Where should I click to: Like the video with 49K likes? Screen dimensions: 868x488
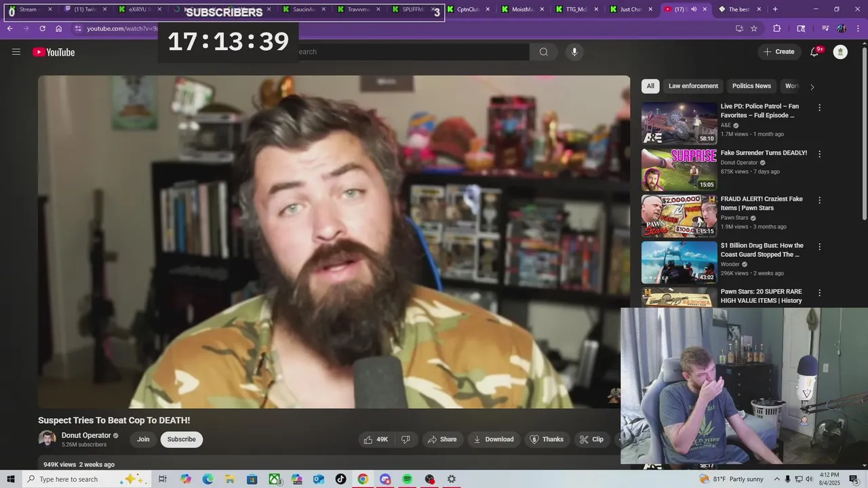376,439
